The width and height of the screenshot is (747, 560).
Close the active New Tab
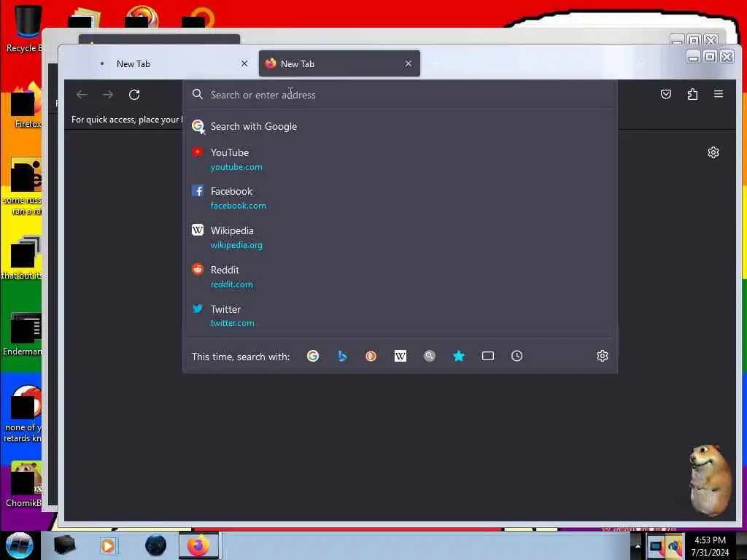point(409,63)
